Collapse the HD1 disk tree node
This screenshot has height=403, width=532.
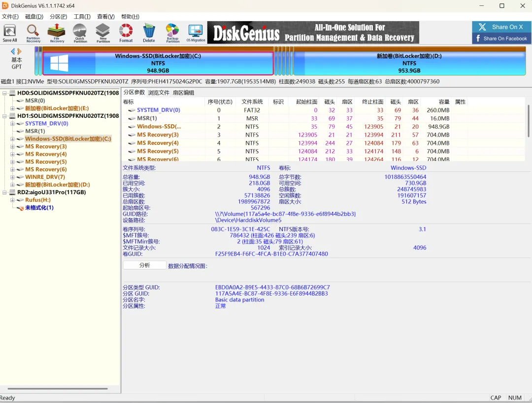coord(5,116)
